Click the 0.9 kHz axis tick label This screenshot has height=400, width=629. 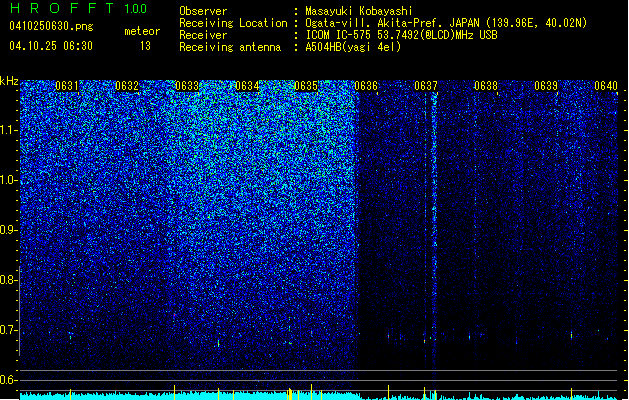(9, 230)
